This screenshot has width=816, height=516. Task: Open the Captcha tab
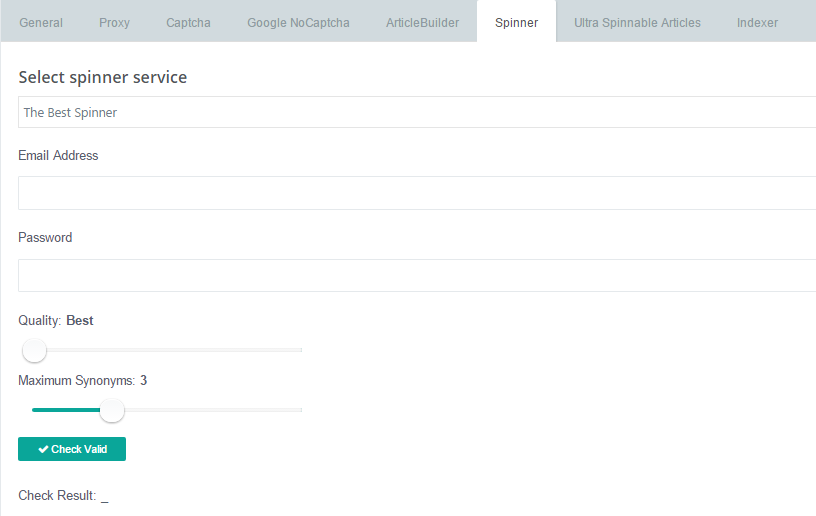(188, 23)
